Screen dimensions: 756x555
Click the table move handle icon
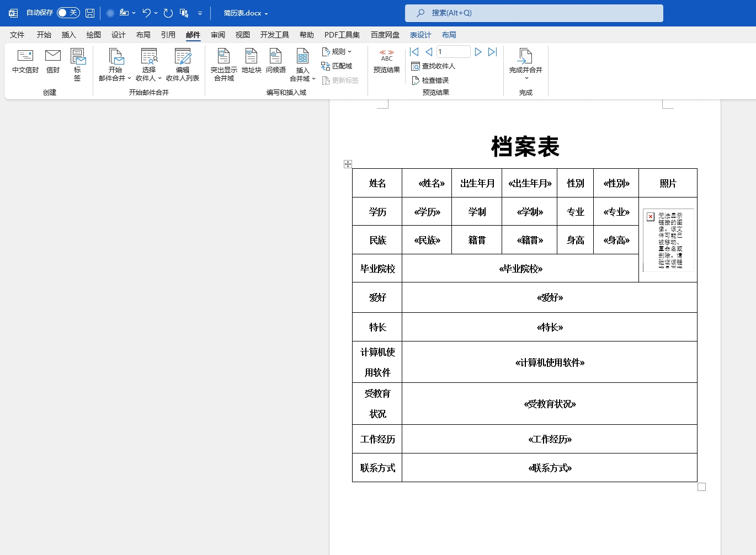[x=348, y=164]
